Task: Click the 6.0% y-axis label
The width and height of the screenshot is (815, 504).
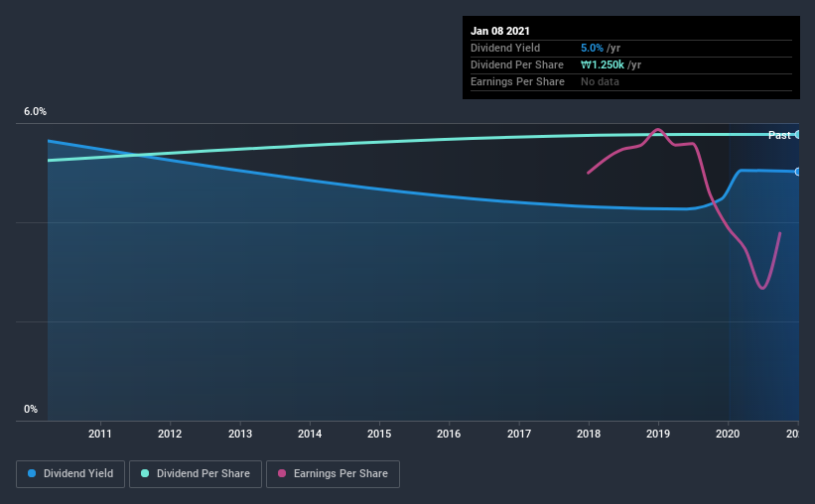Action: [x=35, y=112]
